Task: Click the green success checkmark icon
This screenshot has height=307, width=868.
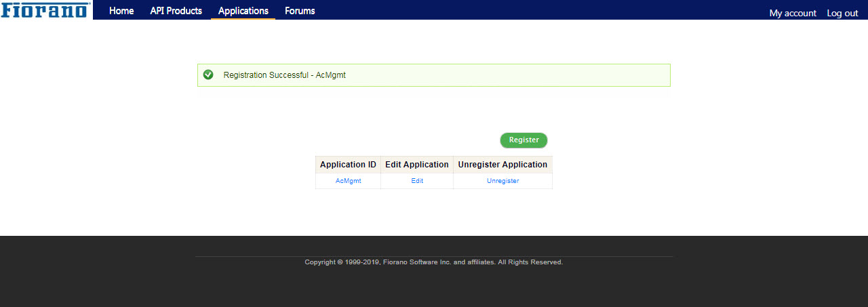Action: click(x=208, y=75)
